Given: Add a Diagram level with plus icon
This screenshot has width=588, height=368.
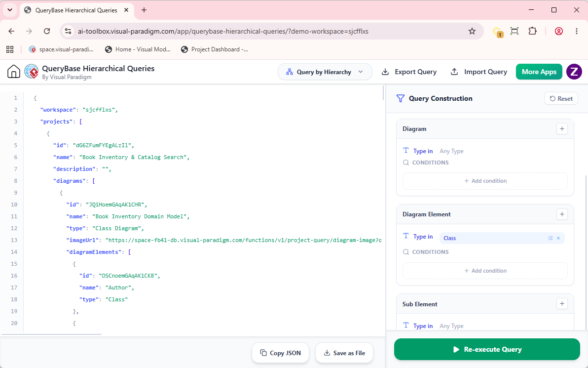Looking at the screenshot, I should tap(562, 129).
